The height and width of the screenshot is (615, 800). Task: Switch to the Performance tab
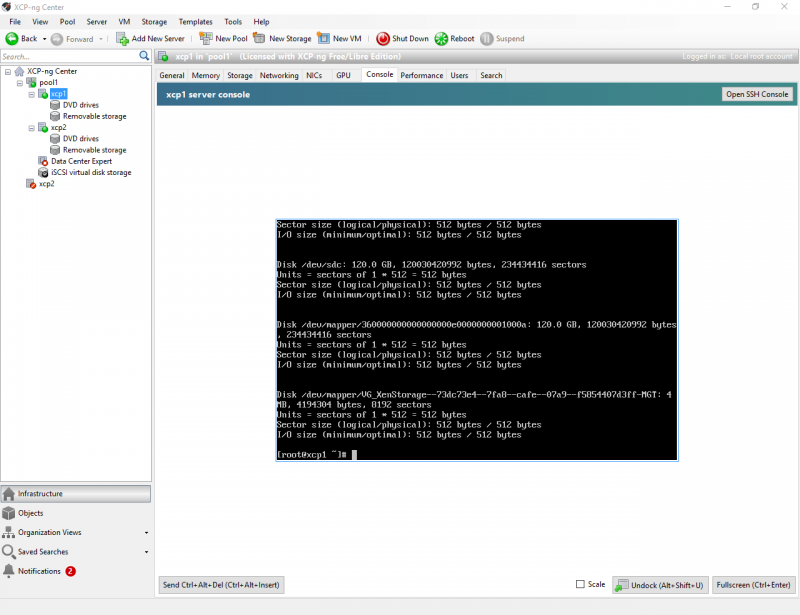click(x=422, y=75)
